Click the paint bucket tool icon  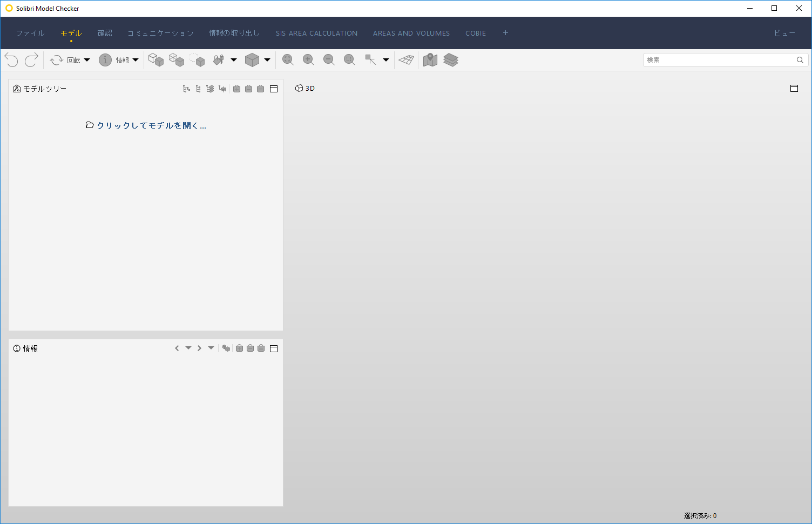click(x=219, y=60)
